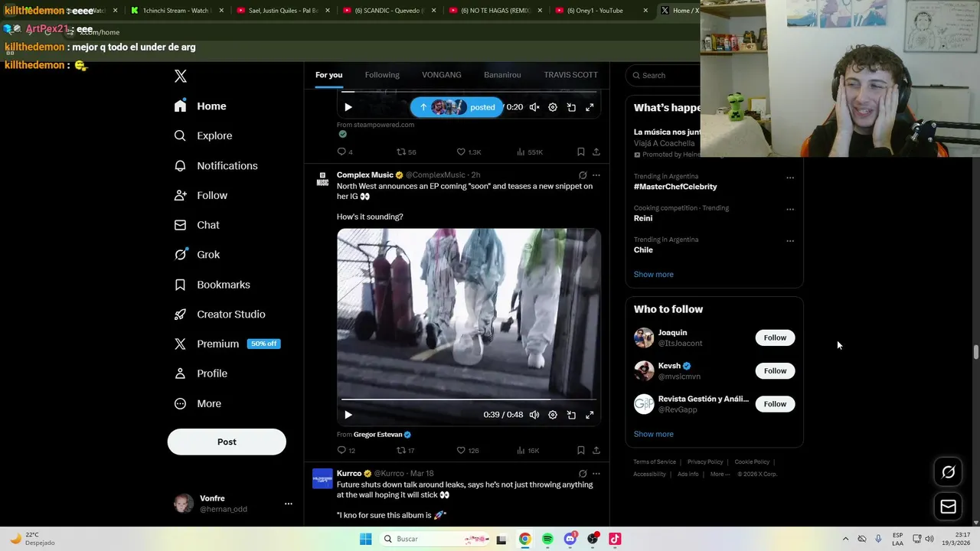The image size is (980, 551).
Task: Follow Kevsh
Action: [775, 371]
